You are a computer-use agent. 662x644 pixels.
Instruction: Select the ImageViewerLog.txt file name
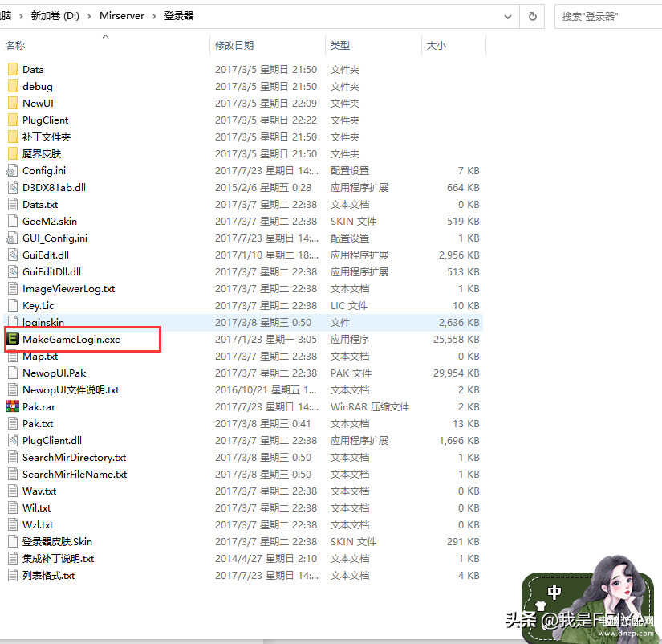(69, 289)
